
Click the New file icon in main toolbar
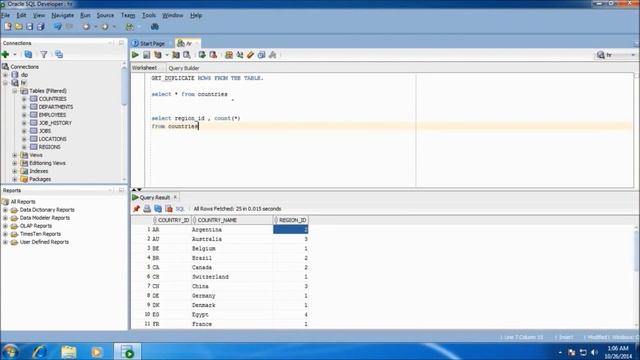click(x=8, y=27)
